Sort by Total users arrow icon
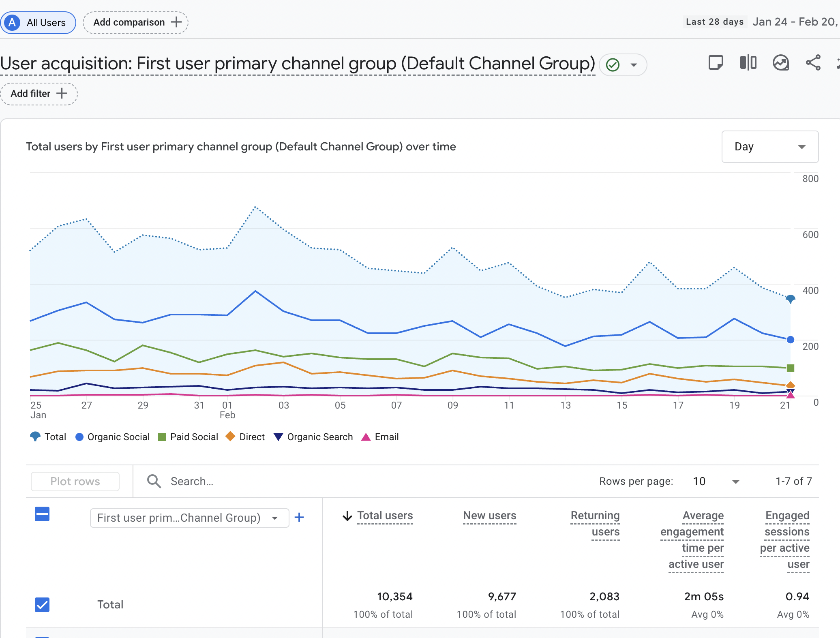The width and height of the screenshot is (840, 638). click(x=347, y=516)
